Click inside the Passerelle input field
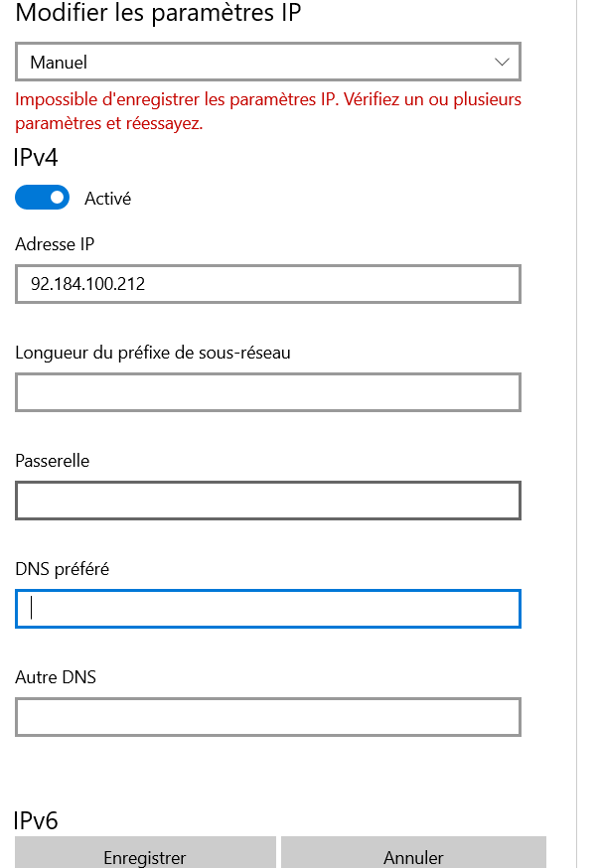 268,501
